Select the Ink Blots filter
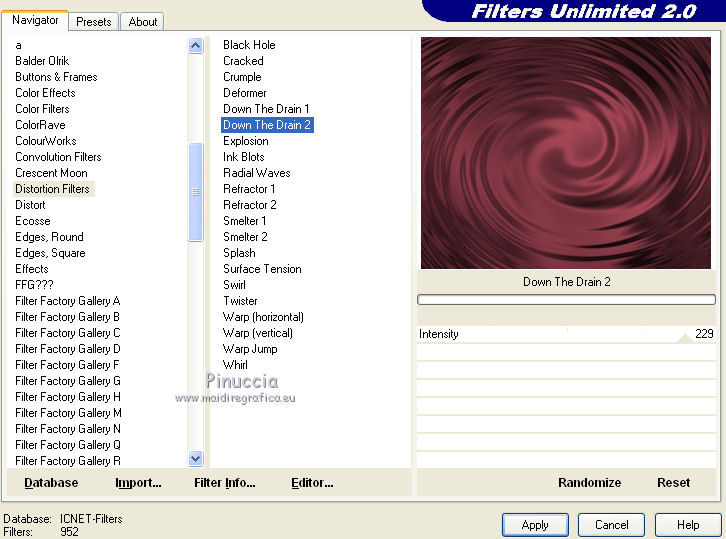726x539 pixels. pos(244,157)
